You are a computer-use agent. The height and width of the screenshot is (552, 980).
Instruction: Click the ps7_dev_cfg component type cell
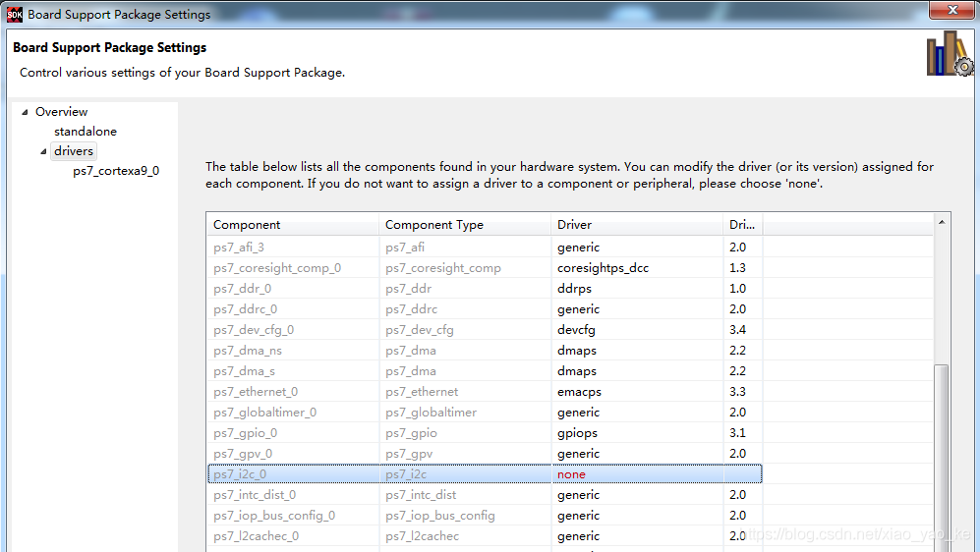tap(465, 330)
